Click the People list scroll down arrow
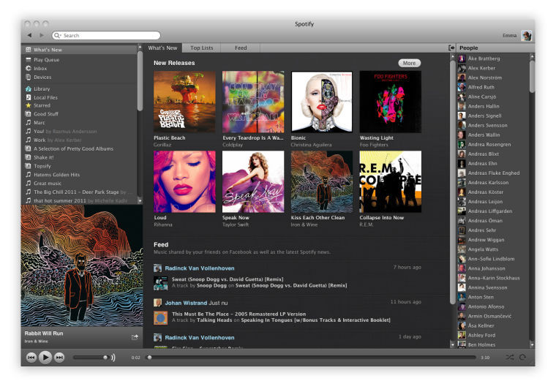556x392 pixels. [x=532, y=344]
